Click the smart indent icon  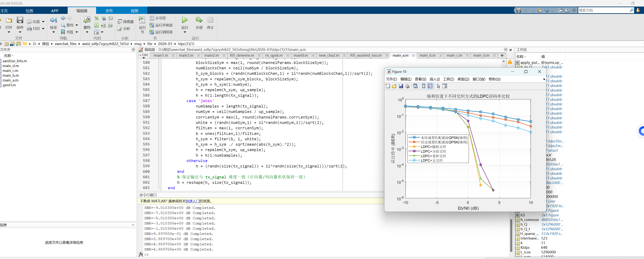coord(96,25)
